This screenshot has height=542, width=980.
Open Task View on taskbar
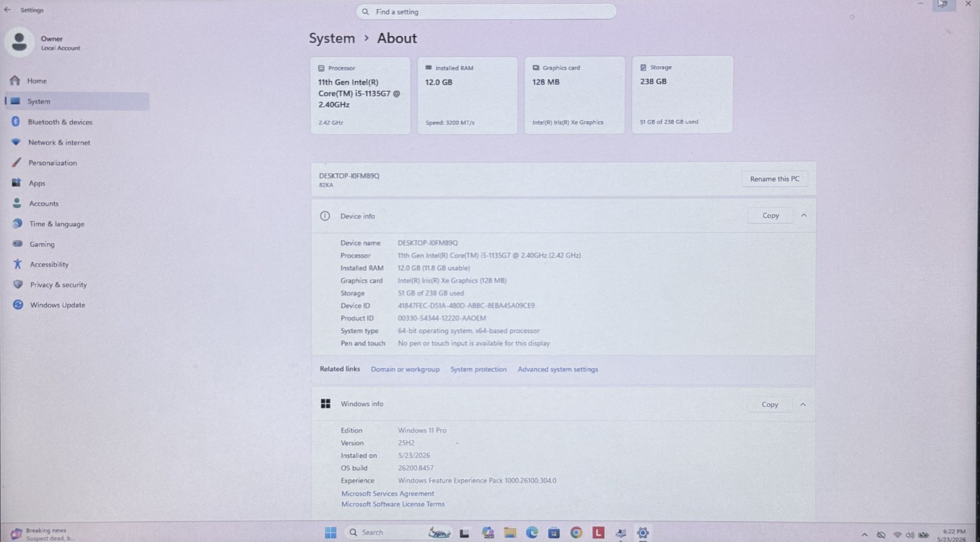tap(464, 533)
